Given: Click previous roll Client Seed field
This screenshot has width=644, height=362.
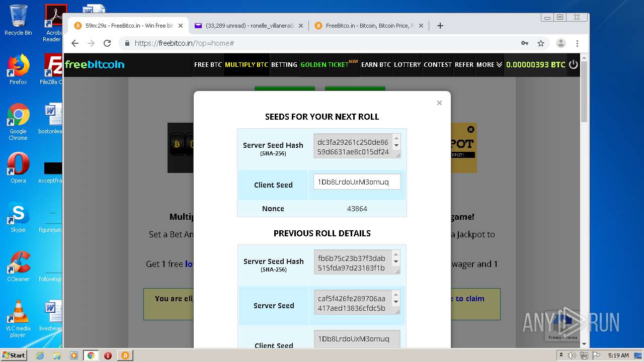Looking at the screenshot, I should coord(357,339).
